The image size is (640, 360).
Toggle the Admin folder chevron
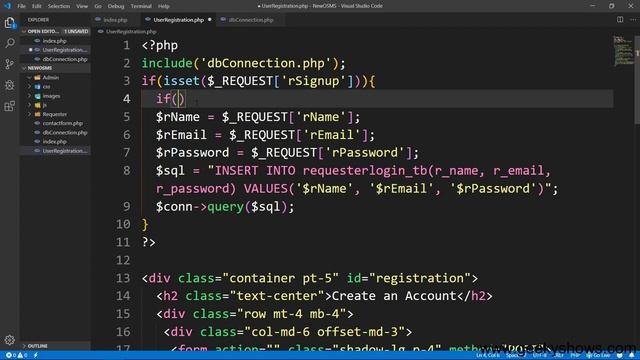coord(29,78)
